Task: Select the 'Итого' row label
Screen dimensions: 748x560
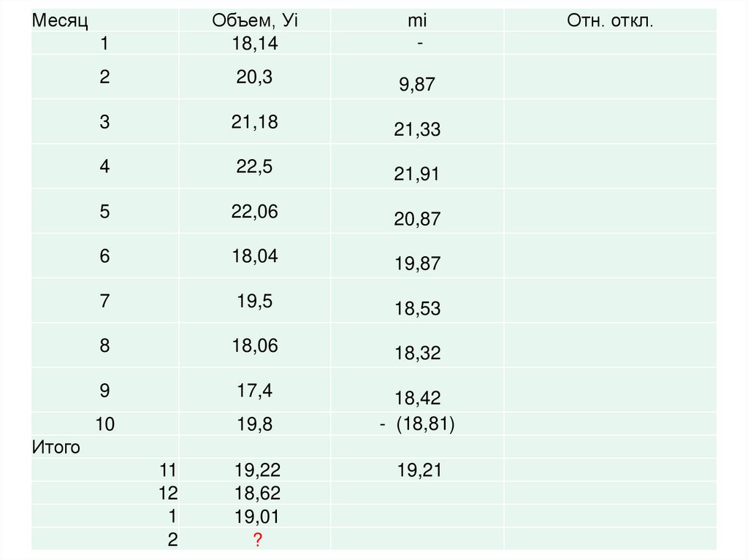Action: [56, 448]
